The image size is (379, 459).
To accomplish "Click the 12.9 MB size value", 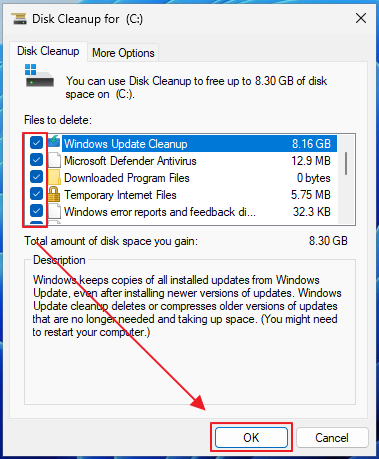I will pyautogui.click(x=311, y=161).
